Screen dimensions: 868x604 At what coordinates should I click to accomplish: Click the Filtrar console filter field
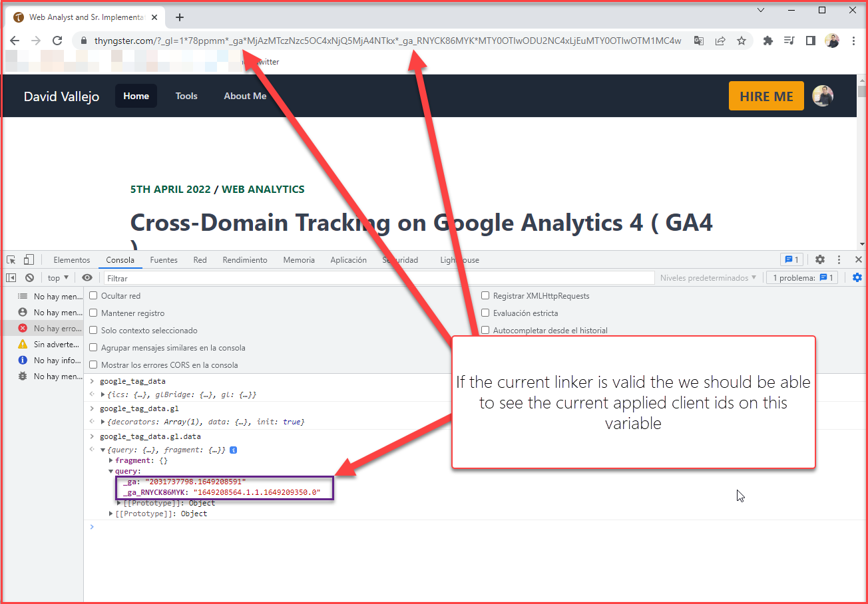click(378, 278)
